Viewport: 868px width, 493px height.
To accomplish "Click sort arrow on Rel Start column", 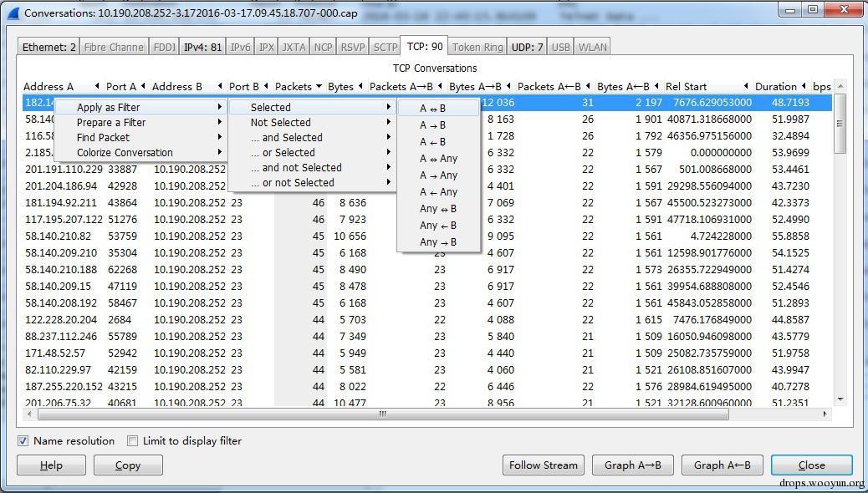I will coord(746,86).
